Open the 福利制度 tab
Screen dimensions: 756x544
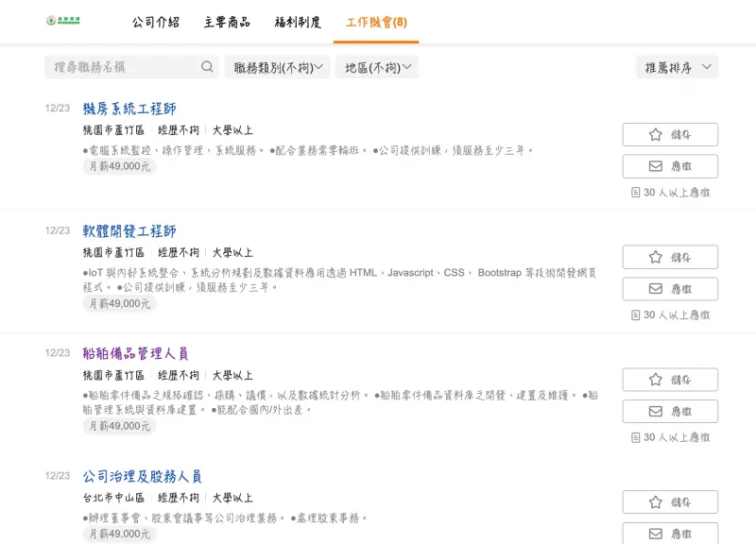(298, 22)
